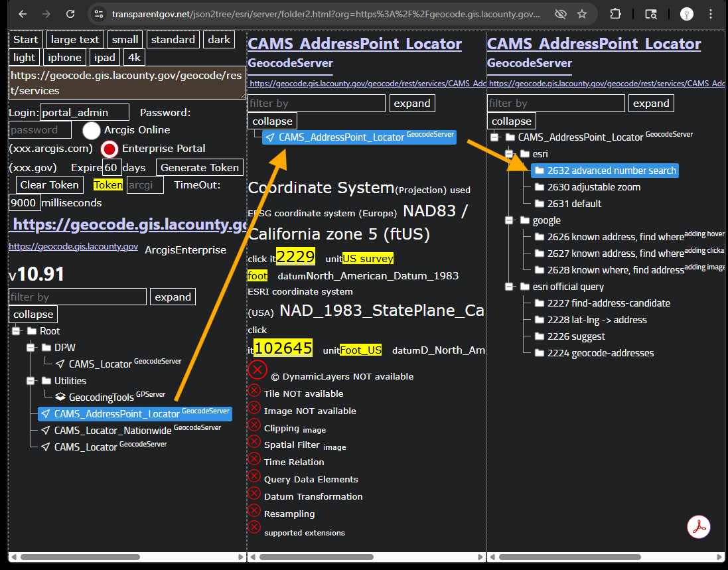Click the browser address bar URL

point(326,14)
